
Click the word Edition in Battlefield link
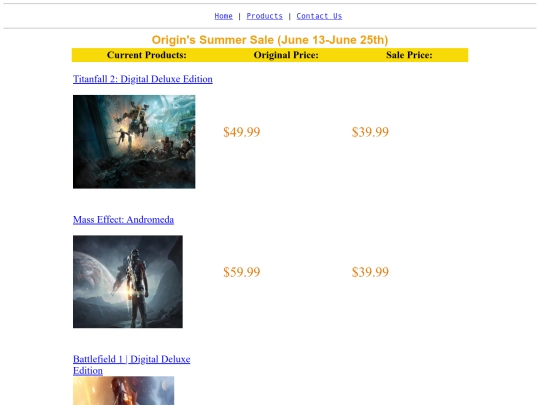coord(88,371)
